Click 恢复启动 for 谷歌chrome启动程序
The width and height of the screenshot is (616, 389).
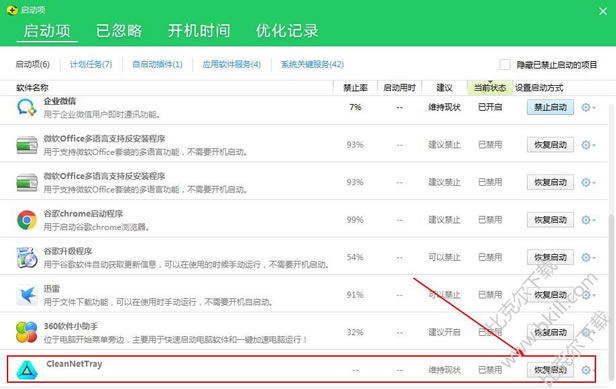click(550, 220)
